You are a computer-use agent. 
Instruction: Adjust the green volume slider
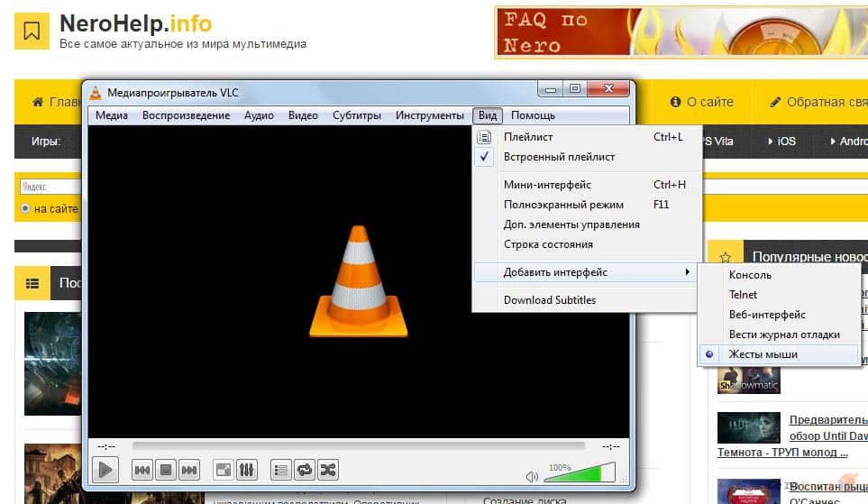pos(580,472)
